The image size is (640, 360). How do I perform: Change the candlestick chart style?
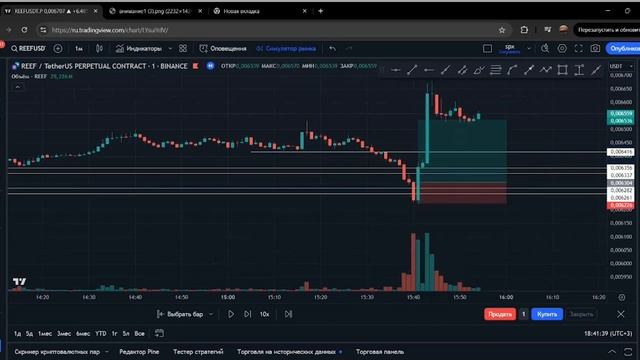pos(99,49)
